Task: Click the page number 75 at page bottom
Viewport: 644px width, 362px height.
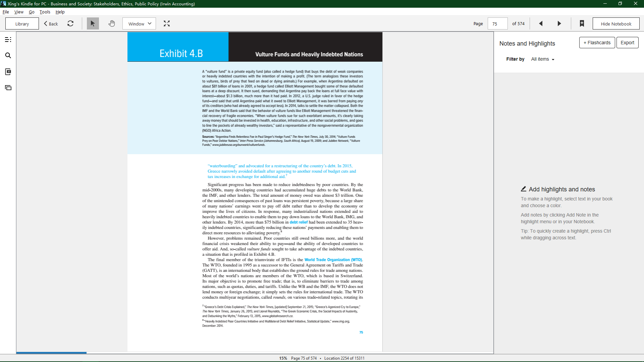Action: 361,333
